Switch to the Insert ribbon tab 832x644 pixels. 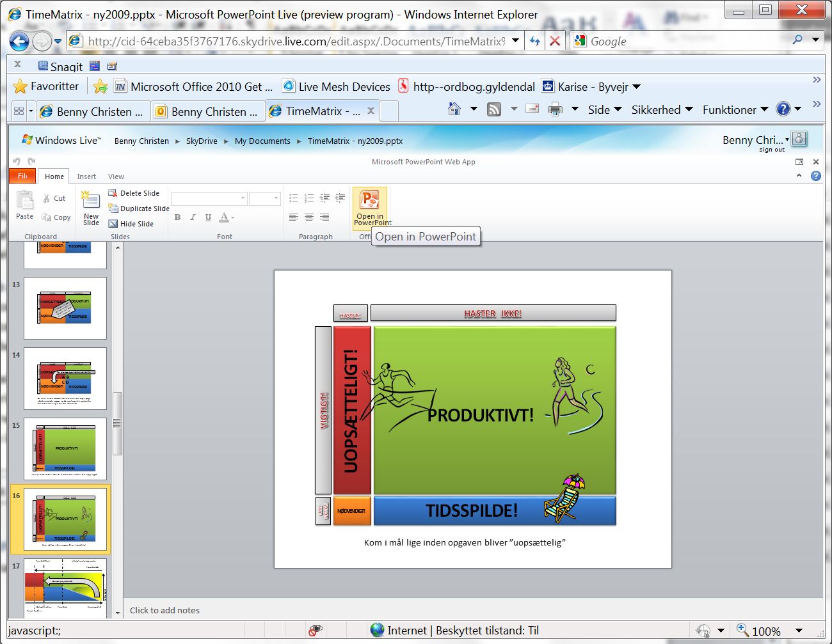[86, 177]
